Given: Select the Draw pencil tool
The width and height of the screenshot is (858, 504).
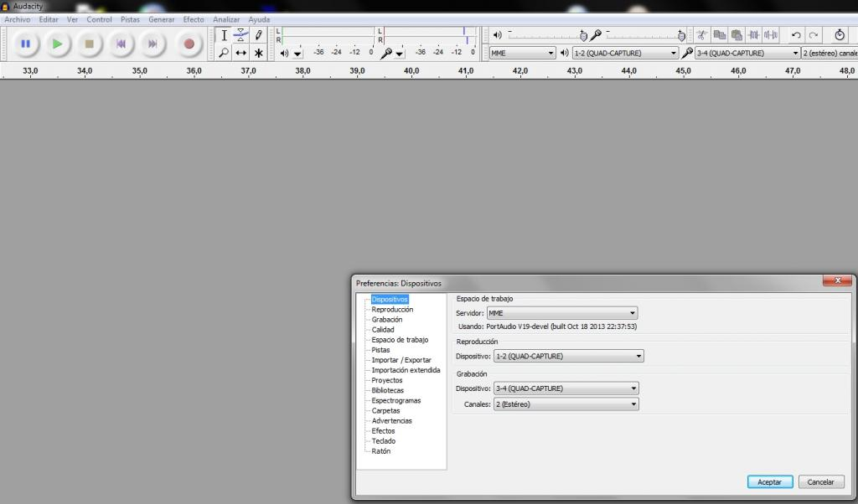Looking at the screenshot, I should tap(259, 35).
